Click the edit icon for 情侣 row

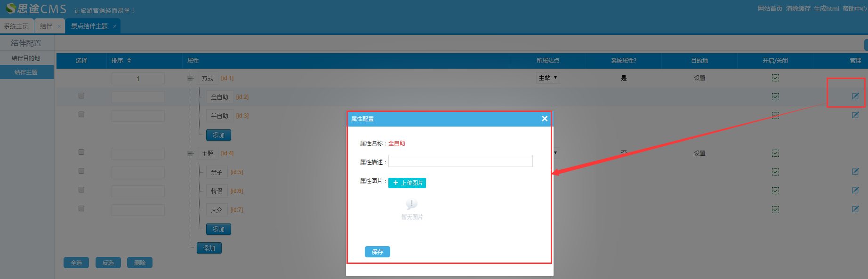tap(855, 191)
